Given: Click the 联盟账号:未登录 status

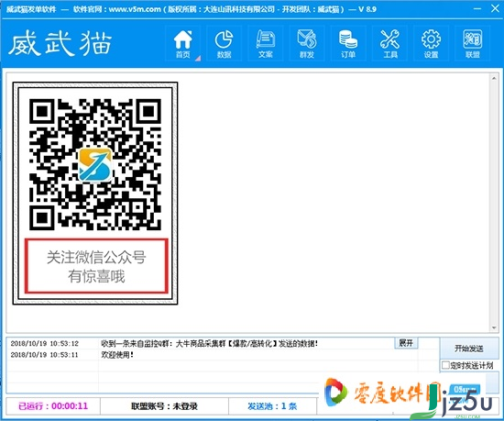Looking at the screenshot, I should (164, 406).
